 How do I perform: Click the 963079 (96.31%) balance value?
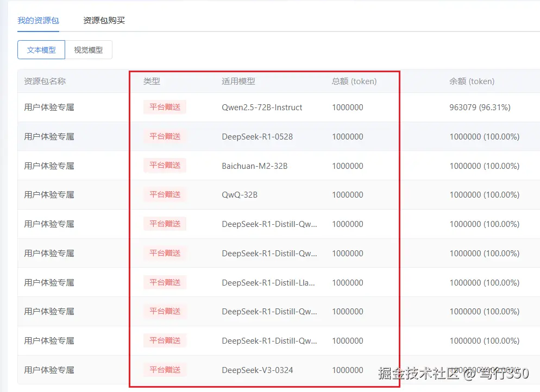point(480,108)
